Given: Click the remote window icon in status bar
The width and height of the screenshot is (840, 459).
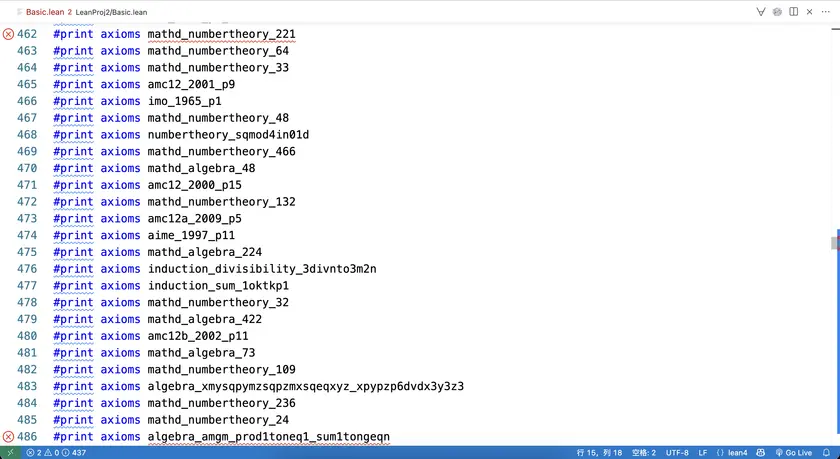Looking at the screenshot, I should (x=11, y=452).
